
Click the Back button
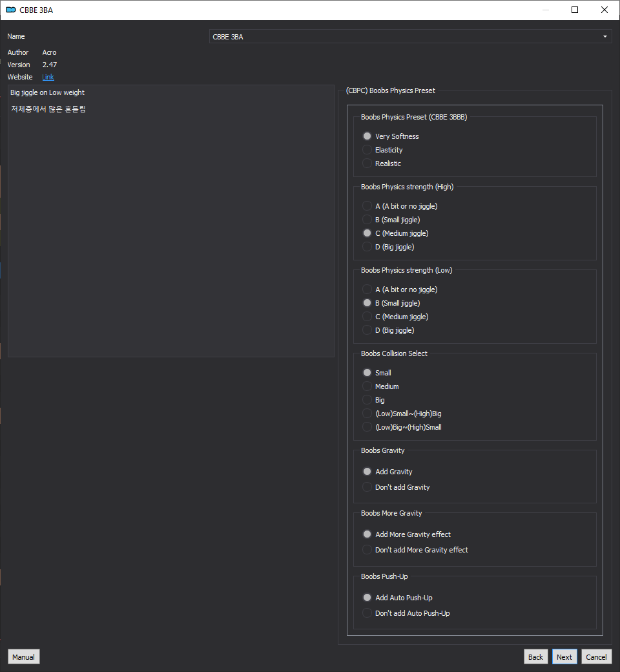pos(535,656)
